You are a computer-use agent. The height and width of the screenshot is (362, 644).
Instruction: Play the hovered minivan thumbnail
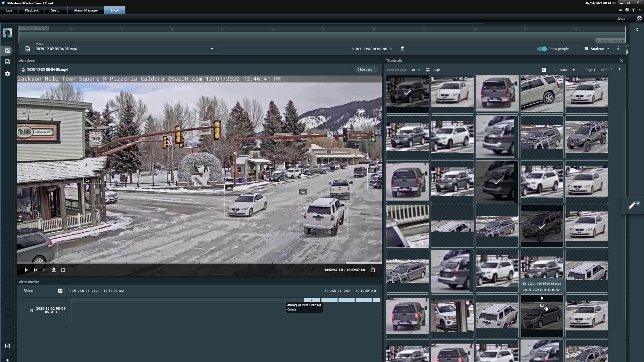tap(542, 298)
